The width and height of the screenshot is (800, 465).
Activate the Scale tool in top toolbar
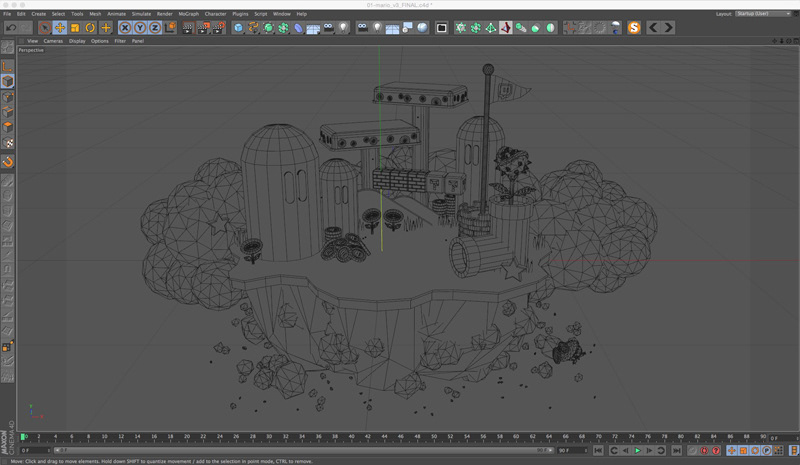point(75,28)
